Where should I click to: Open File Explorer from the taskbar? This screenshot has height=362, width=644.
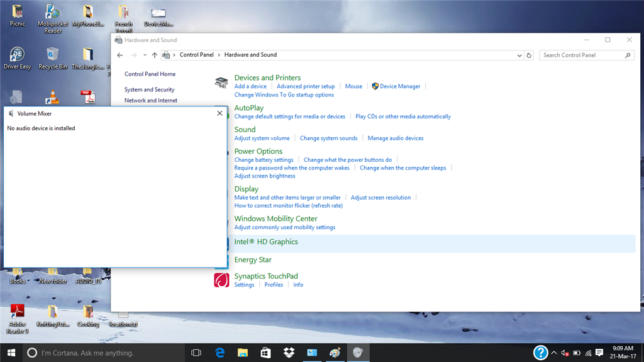click(243, 353)
